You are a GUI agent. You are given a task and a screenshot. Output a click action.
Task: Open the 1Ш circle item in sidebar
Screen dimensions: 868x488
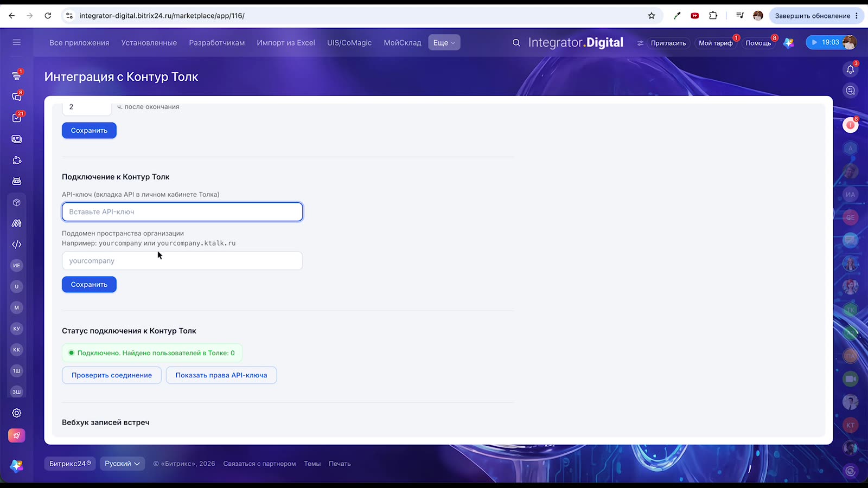coord(17,371)
